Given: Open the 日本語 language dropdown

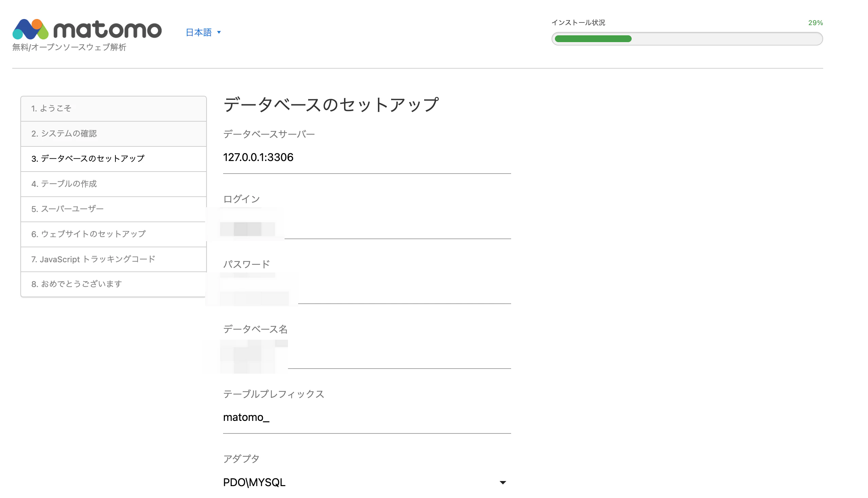Looking at the screenshot, I should click(203, 32).
